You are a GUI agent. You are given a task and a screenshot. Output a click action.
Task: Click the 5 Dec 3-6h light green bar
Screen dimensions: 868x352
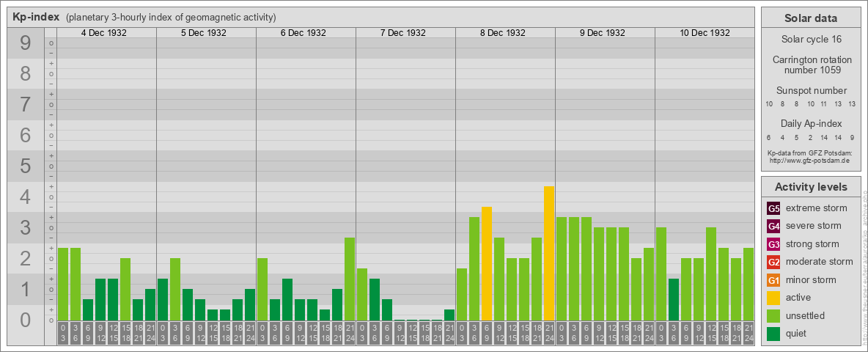click(x=175, y=289)
